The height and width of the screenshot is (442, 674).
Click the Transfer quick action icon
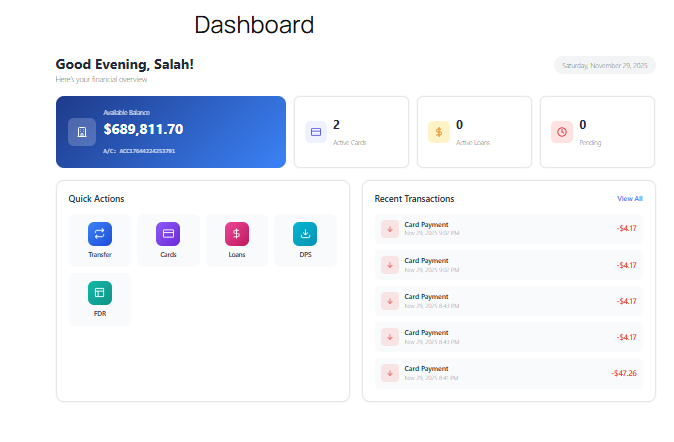click(x=100, y=233)
